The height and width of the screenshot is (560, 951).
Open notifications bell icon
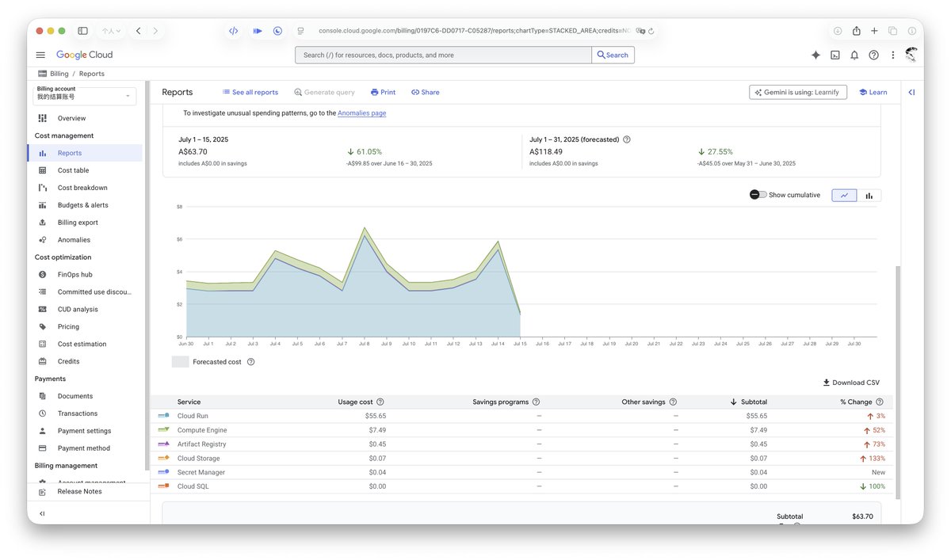(x=854, y=55)
